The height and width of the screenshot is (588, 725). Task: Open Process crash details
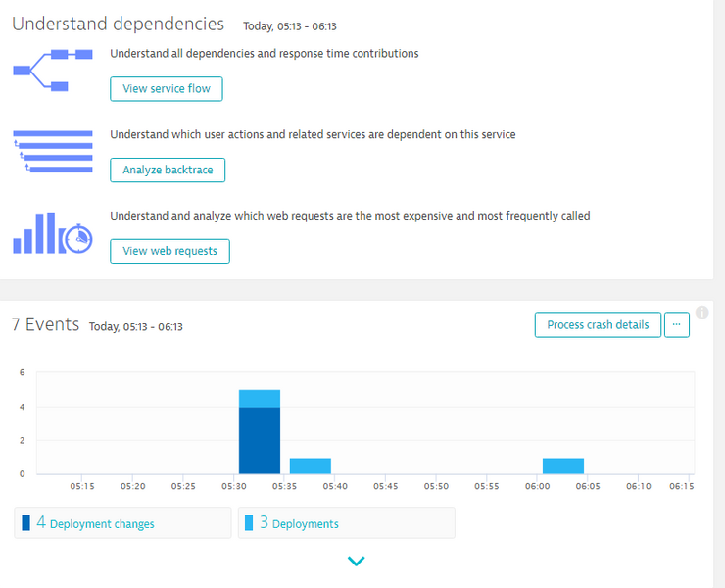pyautogui.click(x=598, y=325)
